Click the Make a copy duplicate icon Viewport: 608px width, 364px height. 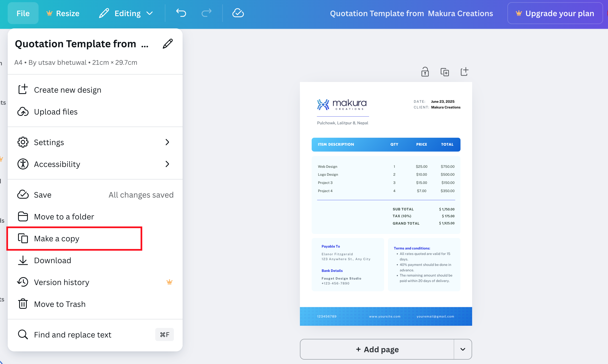coord(23,238)
